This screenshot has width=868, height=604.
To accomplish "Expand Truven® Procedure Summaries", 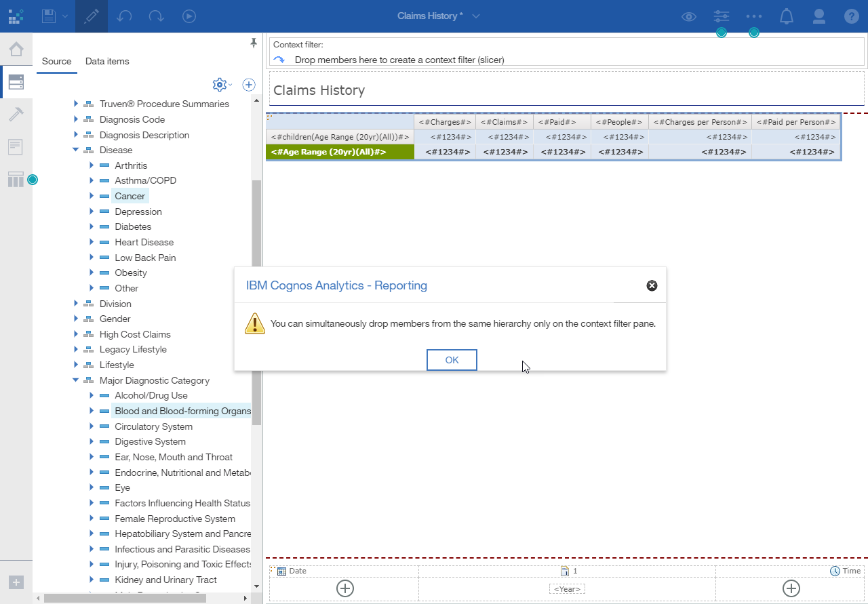I will coord(76,104).
